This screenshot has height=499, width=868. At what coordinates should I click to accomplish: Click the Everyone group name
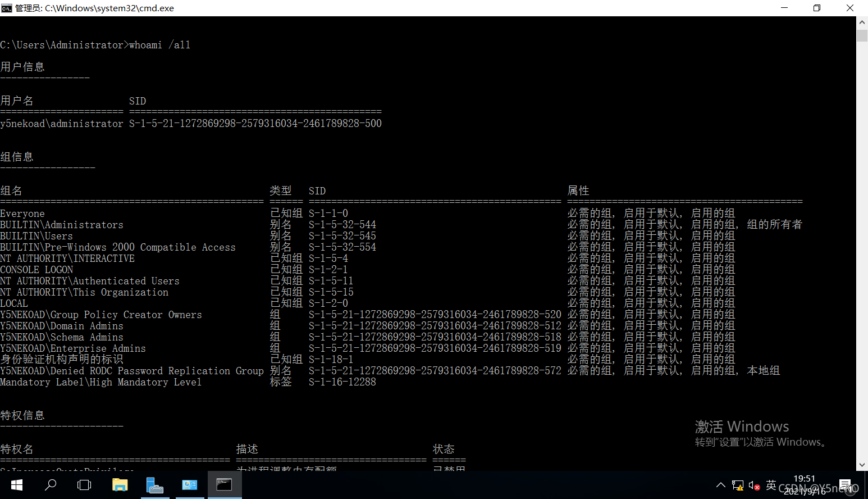tap(22, 214)
